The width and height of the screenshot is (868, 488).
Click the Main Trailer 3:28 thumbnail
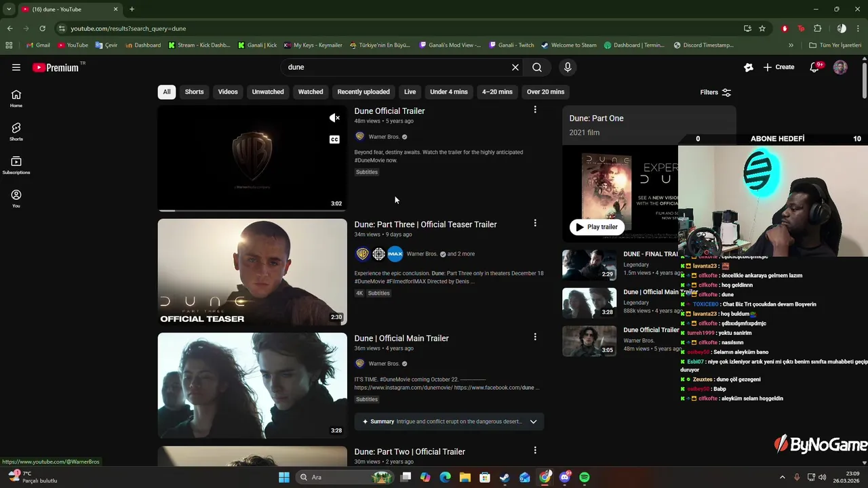click(252, 385)
